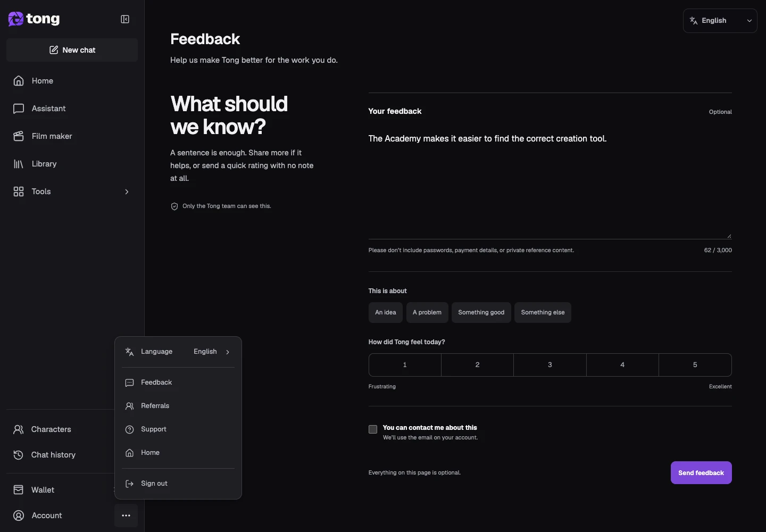Open Film maker in the sidebar
This screenshot has height=532, width=766.
pos(72,136)
